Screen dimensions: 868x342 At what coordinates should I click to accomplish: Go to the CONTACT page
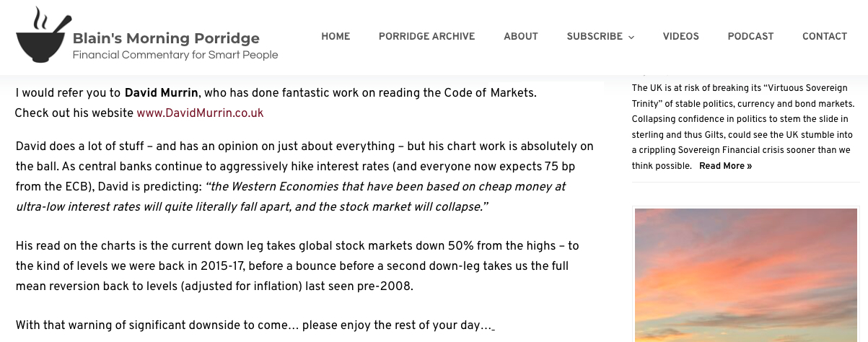pyautogui.click(x=825, y=37)
